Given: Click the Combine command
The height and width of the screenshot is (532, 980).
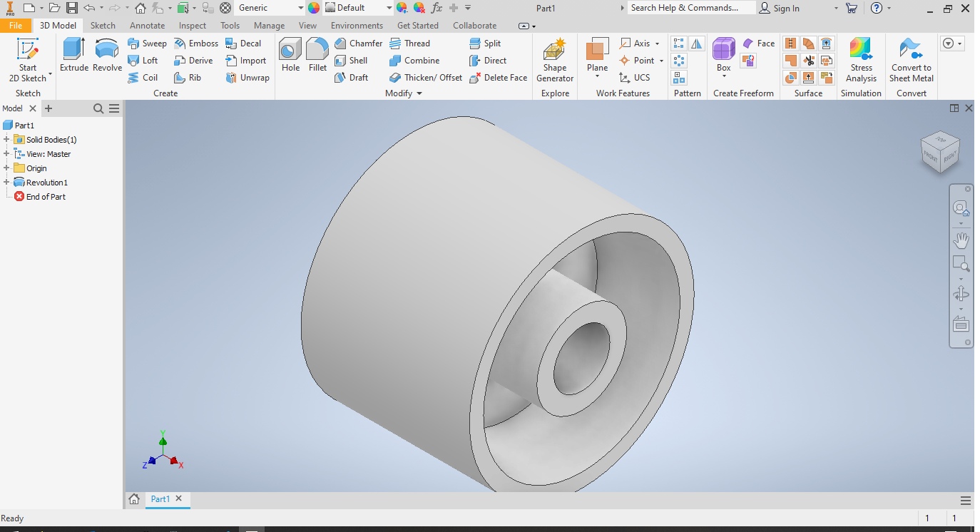Looking at the screenshot, I should tap(414, 61).
